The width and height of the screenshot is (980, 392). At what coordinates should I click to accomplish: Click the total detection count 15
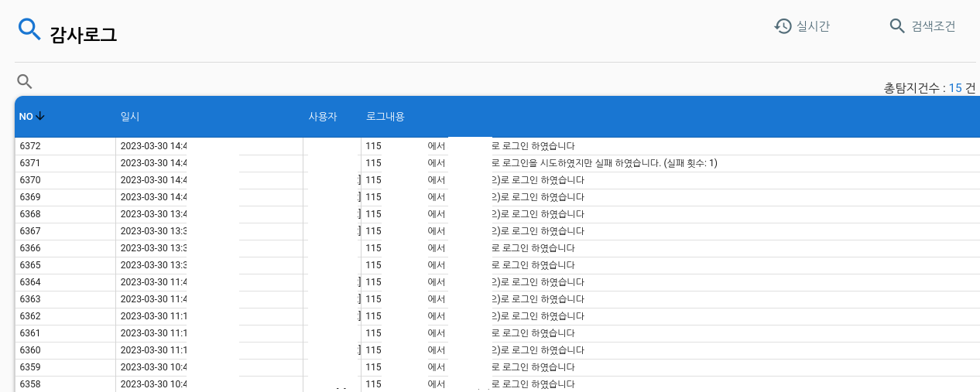(x=955, y=88)
